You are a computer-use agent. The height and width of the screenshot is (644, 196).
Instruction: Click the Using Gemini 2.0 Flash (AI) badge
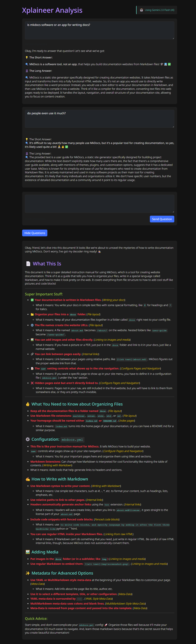pos(157,10)
